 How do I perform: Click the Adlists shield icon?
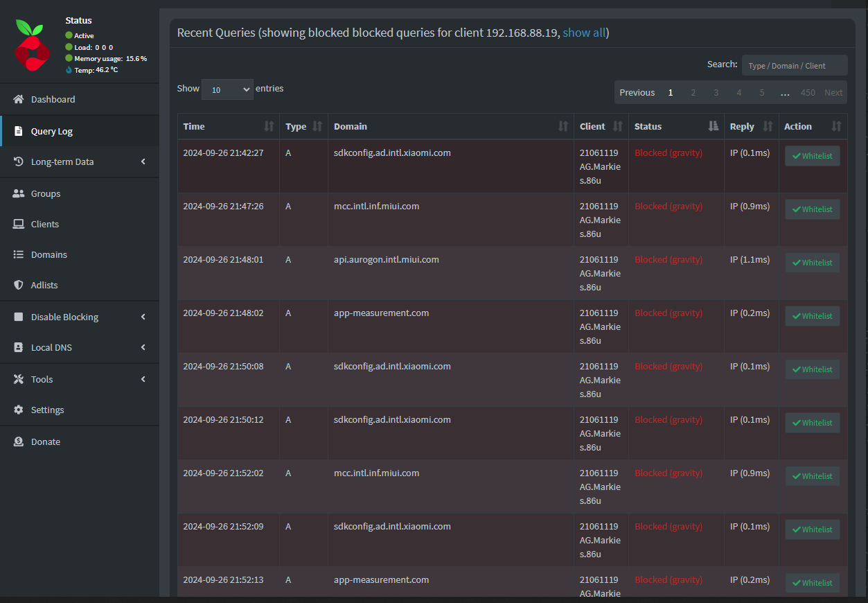click(x=19, y=285)
